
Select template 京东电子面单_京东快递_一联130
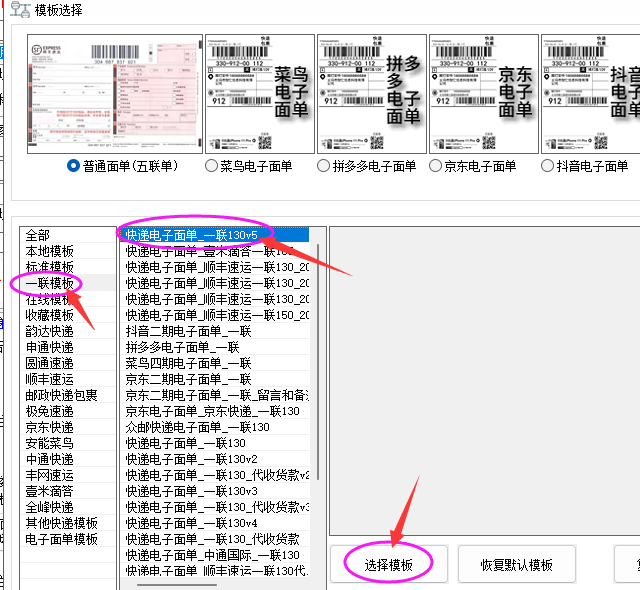[215, 411]
